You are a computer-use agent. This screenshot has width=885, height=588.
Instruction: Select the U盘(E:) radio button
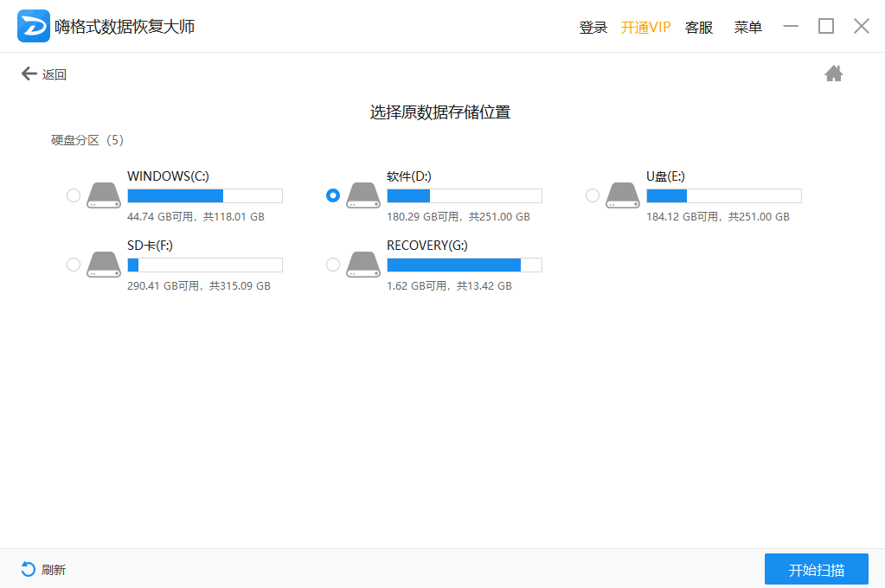point(593,195)
